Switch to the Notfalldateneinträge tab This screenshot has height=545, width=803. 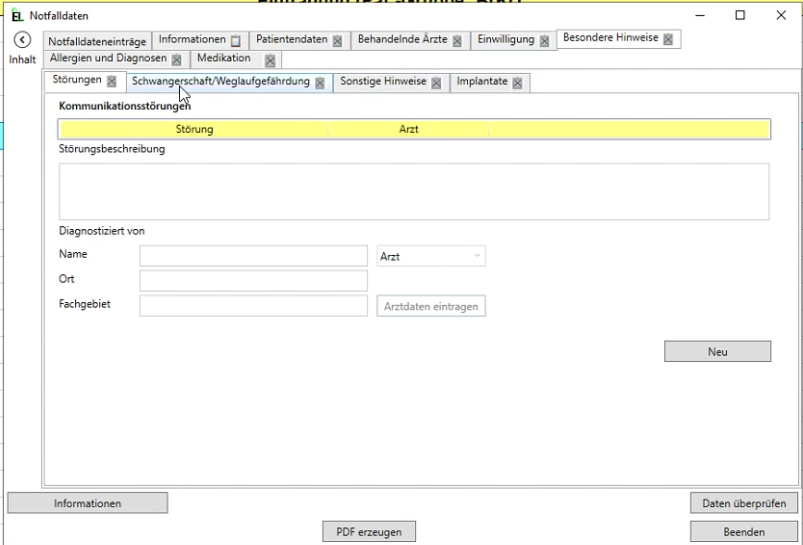click(96, 41)
